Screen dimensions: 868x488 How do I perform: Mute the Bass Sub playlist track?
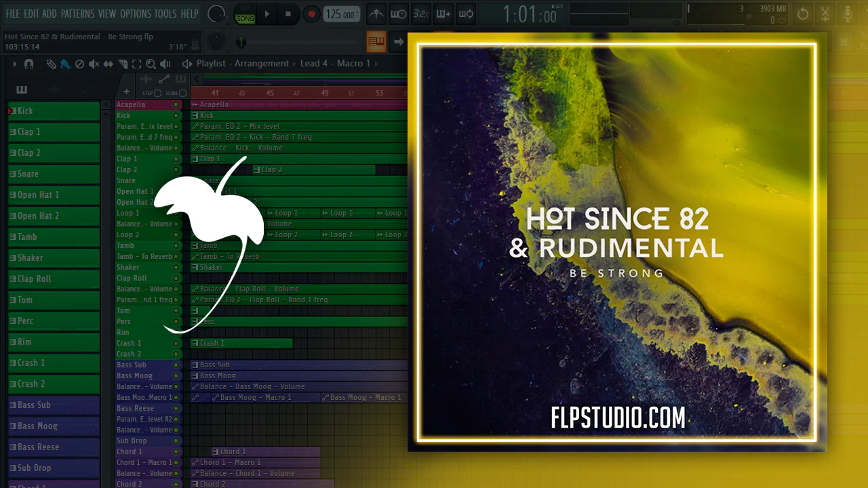176,365
